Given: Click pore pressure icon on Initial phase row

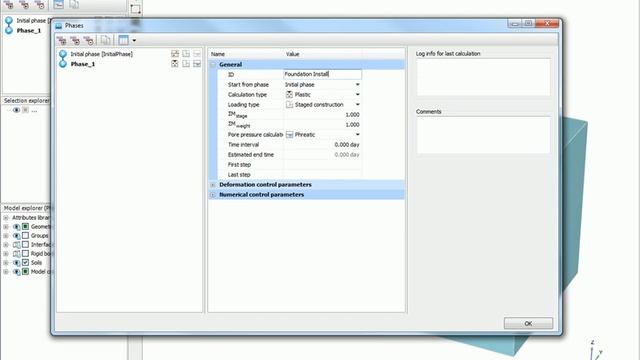Looking at the screenshot, I should click(x=197, y=54).
